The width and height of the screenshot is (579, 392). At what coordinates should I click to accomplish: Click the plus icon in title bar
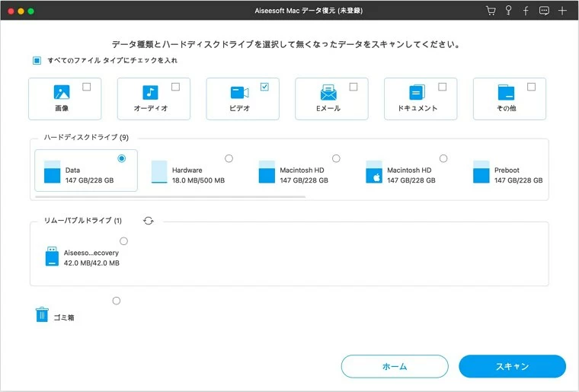562,11
